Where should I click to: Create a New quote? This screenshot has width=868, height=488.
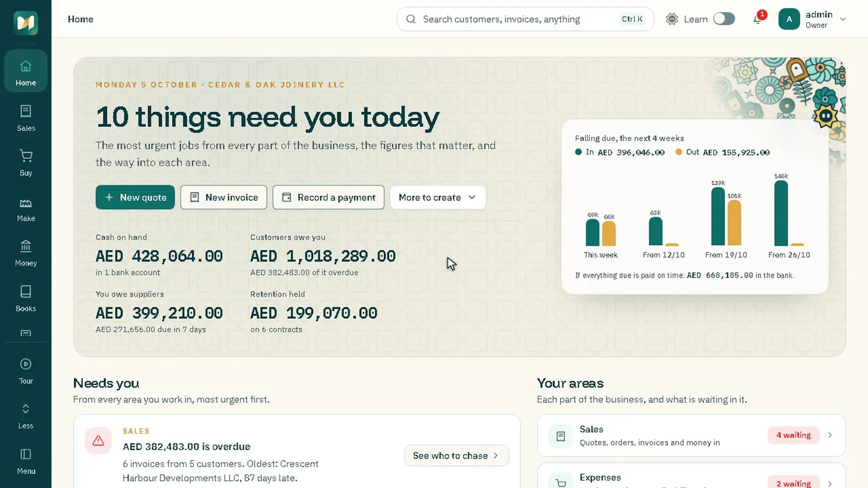click(x=135, y=197)
